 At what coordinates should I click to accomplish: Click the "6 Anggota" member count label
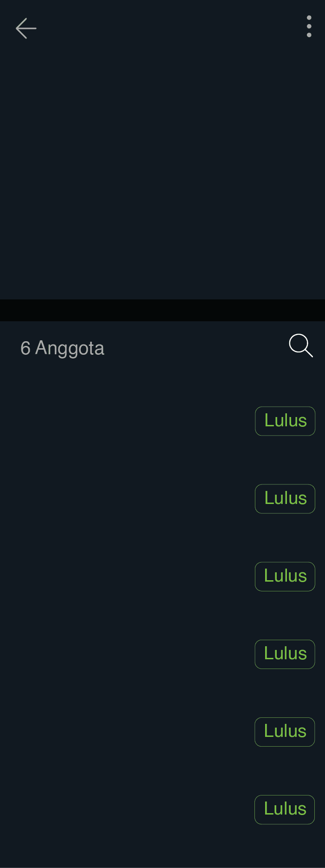pos(62,348)
